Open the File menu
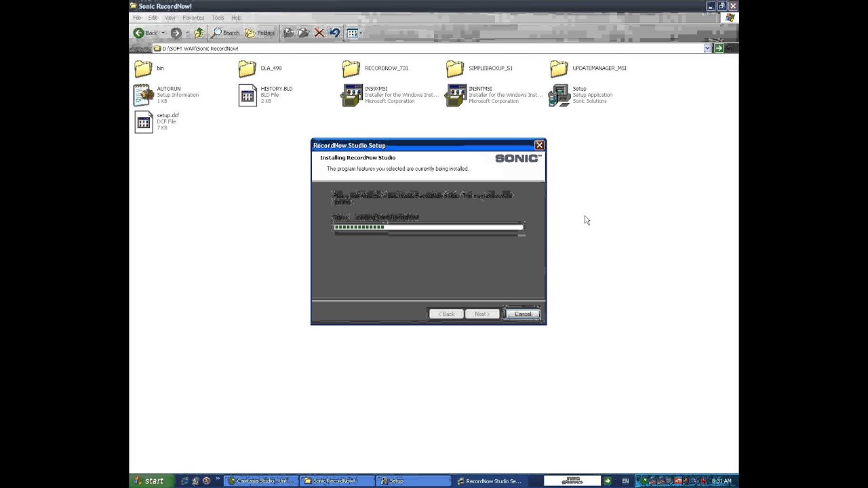Screen dimensions: 868x488 click(x=137, y=18)
